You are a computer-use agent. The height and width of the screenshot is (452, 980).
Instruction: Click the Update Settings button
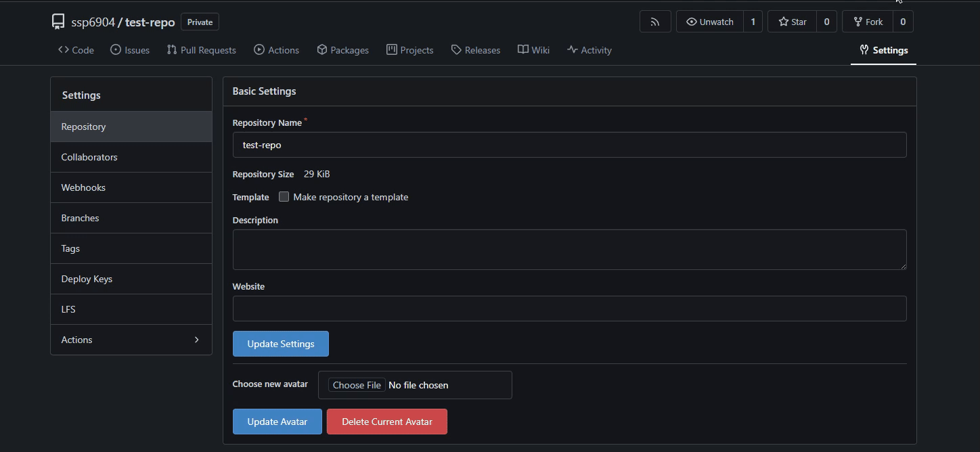(x=280, y=344)
